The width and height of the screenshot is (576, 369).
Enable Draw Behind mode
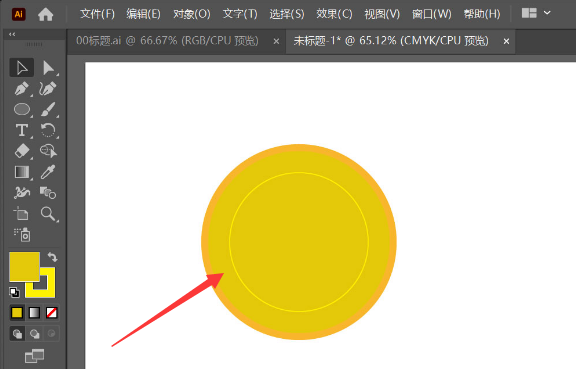(x=35, y=334)
